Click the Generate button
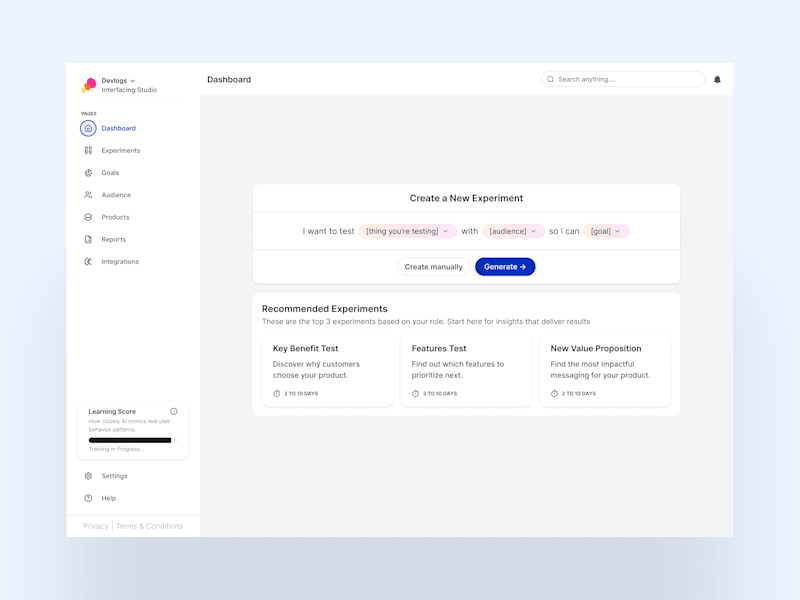 pos(505,267)
